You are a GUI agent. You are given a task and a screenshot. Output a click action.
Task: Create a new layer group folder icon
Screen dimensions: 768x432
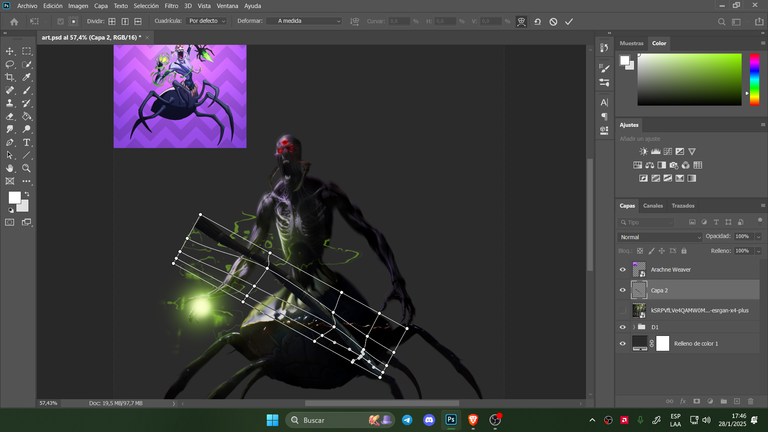723,401
